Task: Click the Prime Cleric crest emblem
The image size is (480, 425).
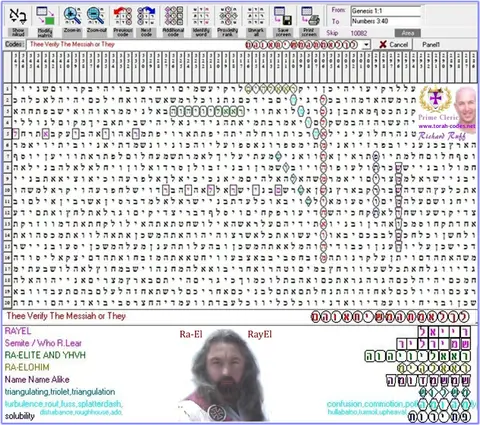Action: point(435,99)
